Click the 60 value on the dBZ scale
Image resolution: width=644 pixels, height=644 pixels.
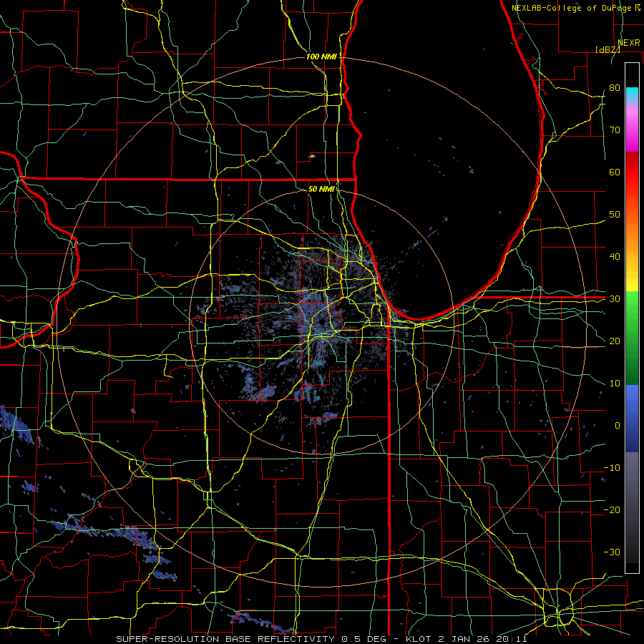tap(615, 172)
